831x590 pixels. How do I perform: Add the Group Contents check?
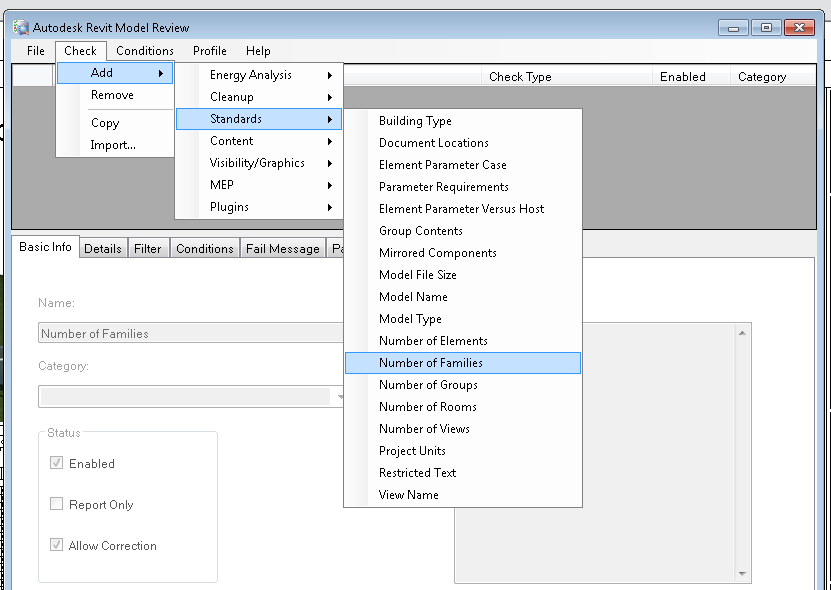tap(463, 231)
